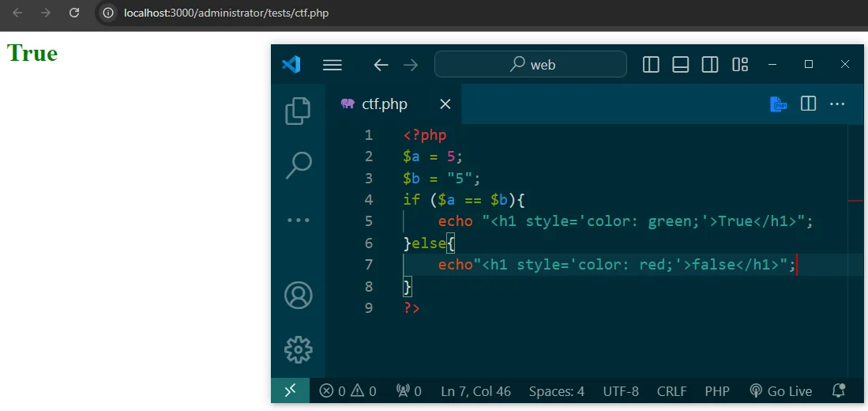The height and width of the screenshot is (411, 868).
Task: Show additional activity bar views
Action: [299, 220]
